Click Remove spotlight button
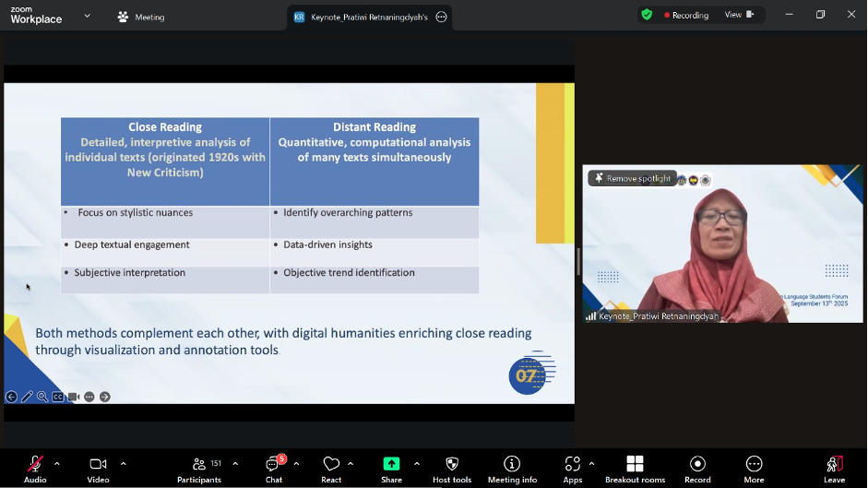This screenshot has height=488, width=868. point(633,178)
